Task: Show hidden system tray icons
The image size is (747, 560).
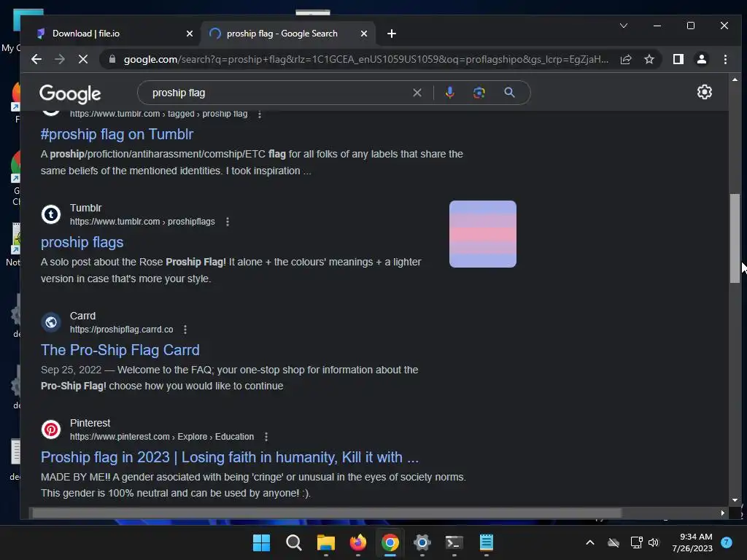Action: pyautogui.click(x=589, y=542)
